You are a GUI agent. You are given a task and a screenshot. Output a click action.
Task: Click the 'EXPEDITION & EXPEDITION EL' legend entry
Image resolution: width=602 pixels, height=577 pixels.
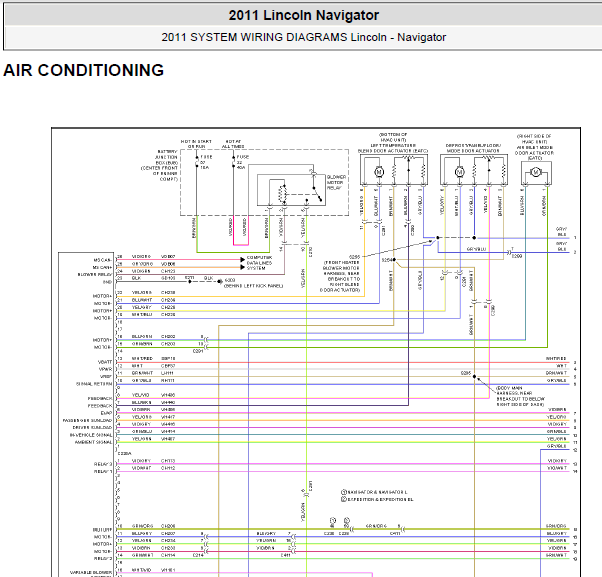pos(377,499)
